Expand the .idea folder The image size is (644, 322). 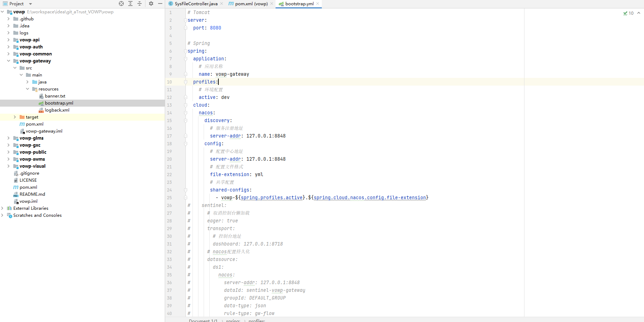click(x=9, y=26)
